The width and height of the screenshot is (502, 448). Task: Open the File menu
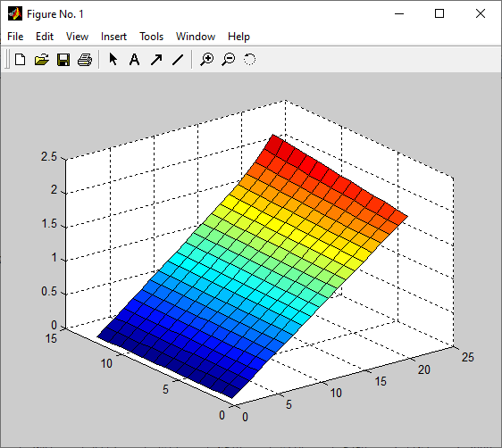point(15,37)
